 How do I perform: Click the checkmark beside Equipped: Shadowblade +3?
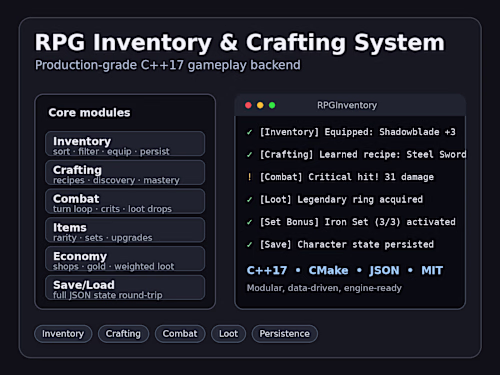coord(249,132)
